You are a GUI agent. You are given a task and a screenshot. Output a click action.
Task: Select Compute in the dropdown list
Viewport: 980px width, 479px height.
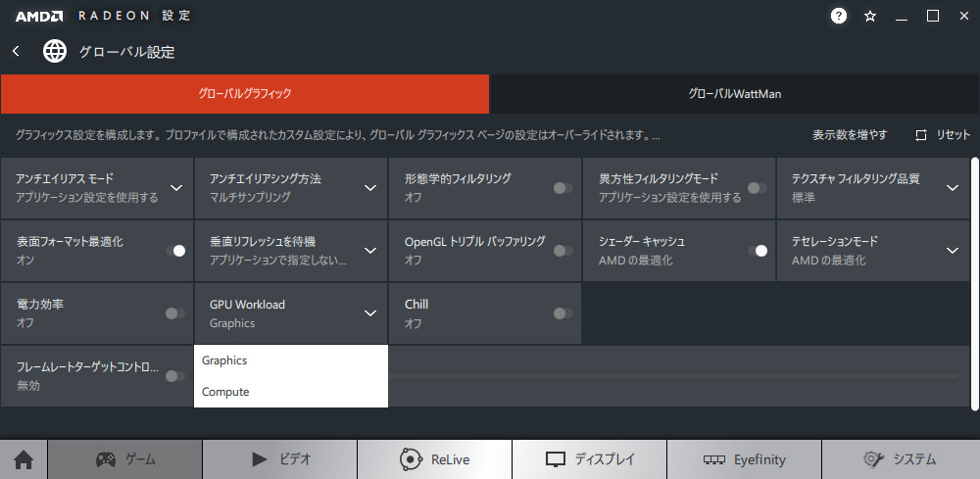coord(291,392)
